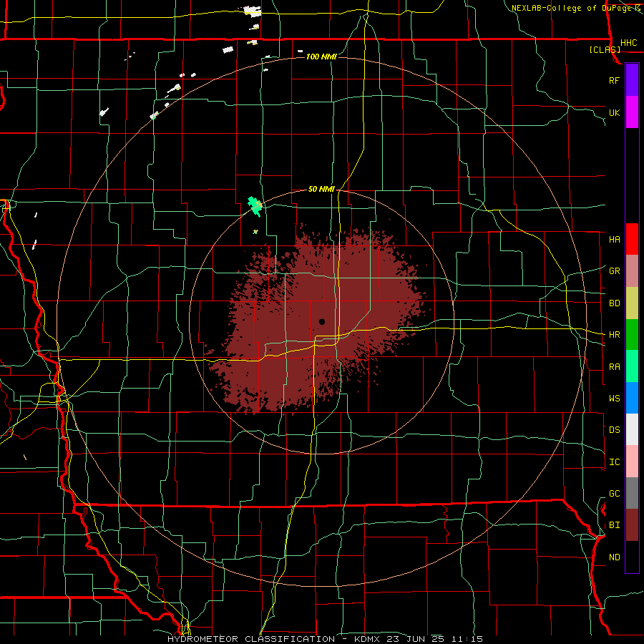
Task: Click the BD legend label
Action: click(614, 303)
